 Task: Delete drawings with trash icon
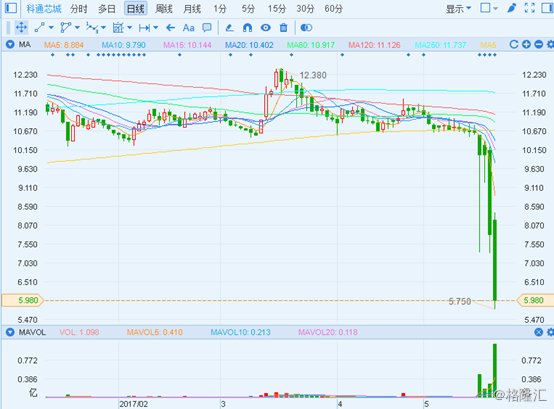pyautogui.click(x=283, y=28)
